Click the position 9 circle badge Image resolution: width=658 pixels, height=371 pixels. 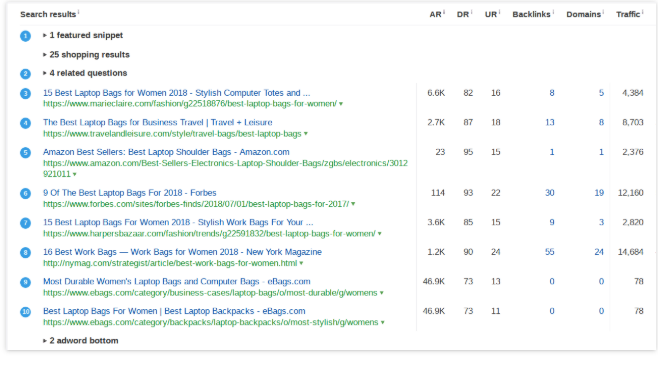25,282
